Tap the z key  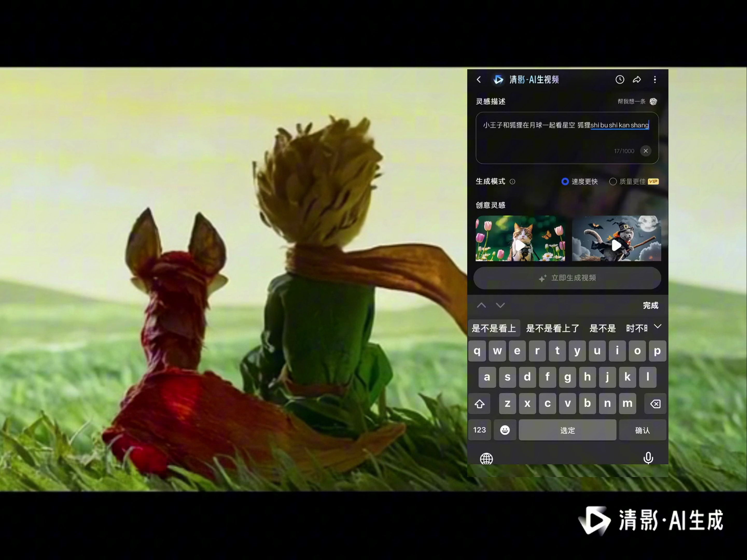(x=507, y=404)
